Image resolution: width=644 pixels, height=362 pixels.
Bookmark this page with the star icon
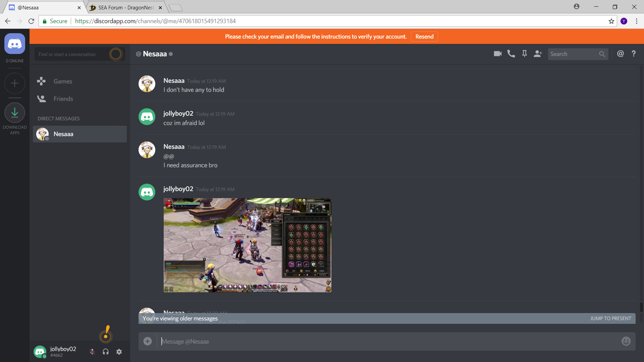[611, 21]
